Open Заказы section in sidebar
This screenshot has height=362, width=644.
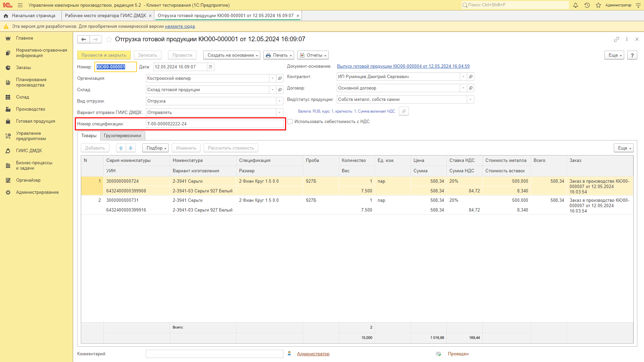pyautogui.click(x=23, y=68)
